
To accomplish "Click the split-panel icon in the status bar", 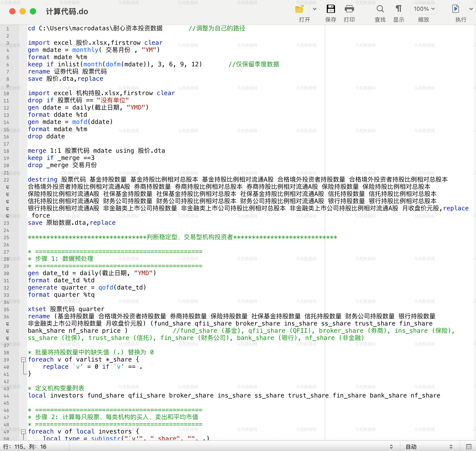I will click(x=469, y=447).
